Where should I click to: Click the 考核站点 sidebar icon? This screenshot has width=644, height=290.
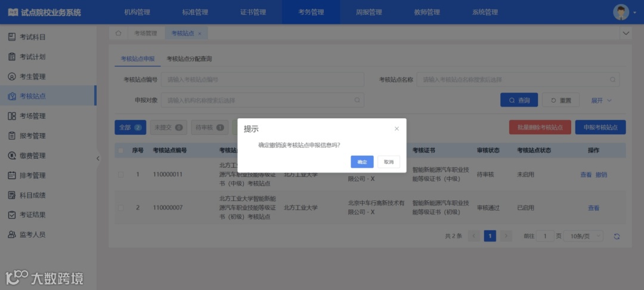coord(12,96)
